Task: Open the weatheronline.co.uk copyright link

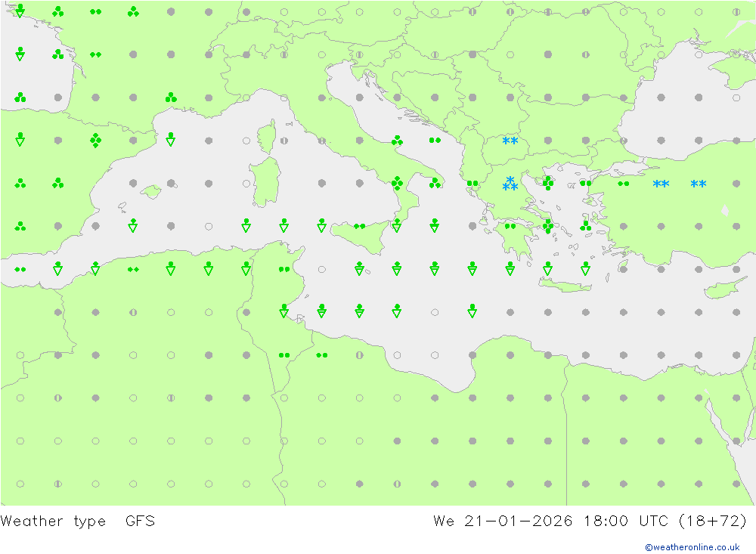Action: click(692, 547)
